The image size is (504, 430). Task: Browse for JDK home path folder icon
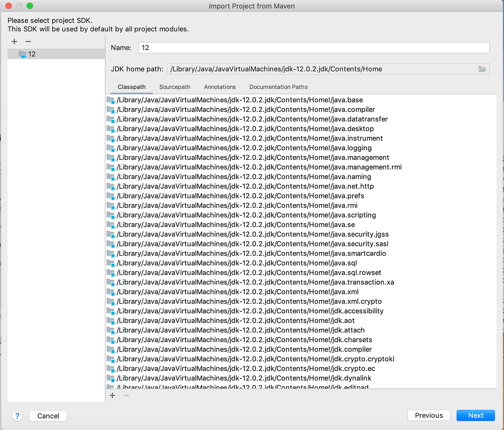click(x=482, y=69)
